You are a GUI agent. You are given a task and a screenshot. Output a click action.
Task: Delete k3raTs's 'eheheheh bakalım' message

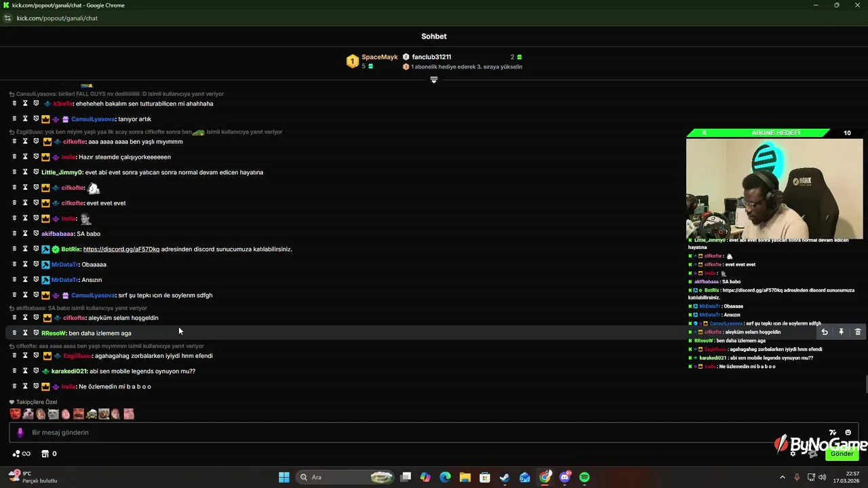[x=14, y=104]
